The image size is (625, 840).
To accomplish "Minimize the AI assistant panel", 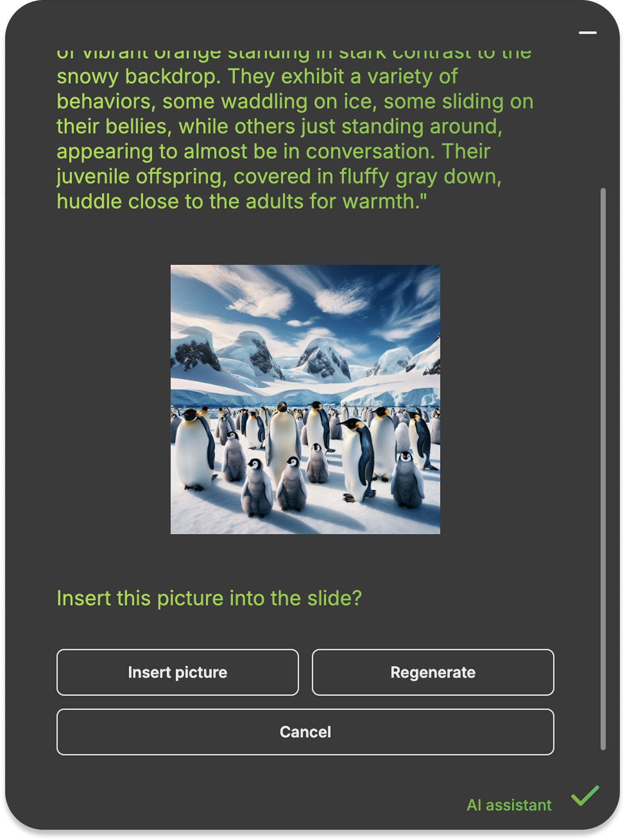I will (587, 32).
